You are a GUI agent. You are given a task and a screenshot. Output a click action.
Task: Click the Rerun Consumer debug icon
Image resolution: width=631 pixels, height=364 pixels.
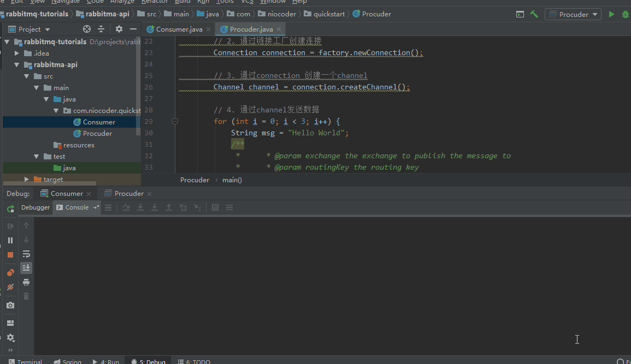point(10,208)
